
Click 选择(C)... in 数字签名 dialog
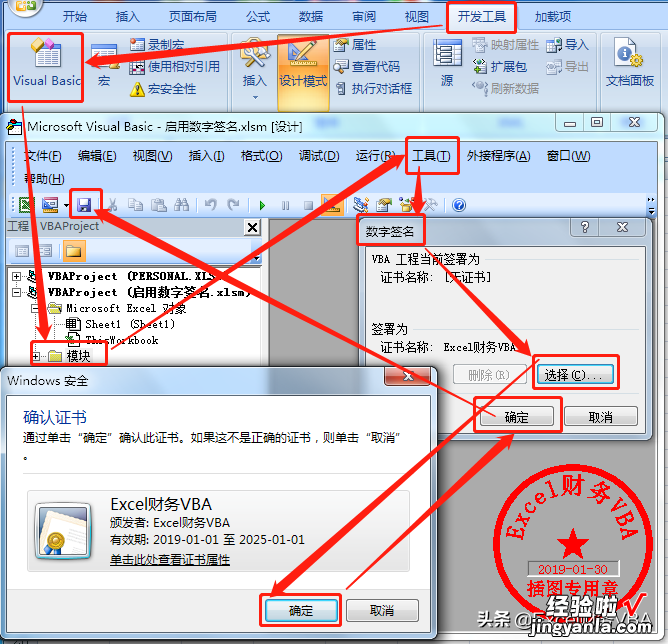575,375
